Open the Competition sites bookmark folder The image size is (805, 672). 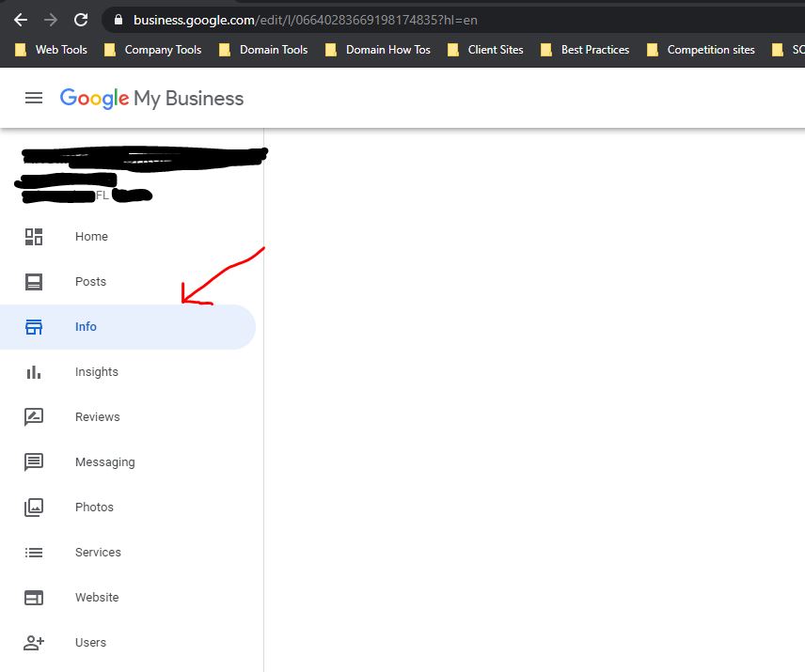point(701,50)
